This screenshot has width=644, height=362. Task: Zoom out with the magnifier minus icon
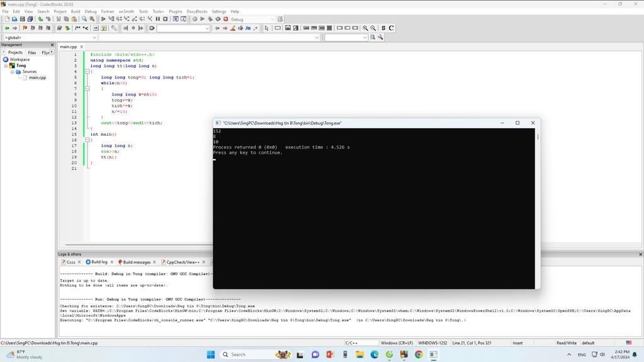(373, 28)
